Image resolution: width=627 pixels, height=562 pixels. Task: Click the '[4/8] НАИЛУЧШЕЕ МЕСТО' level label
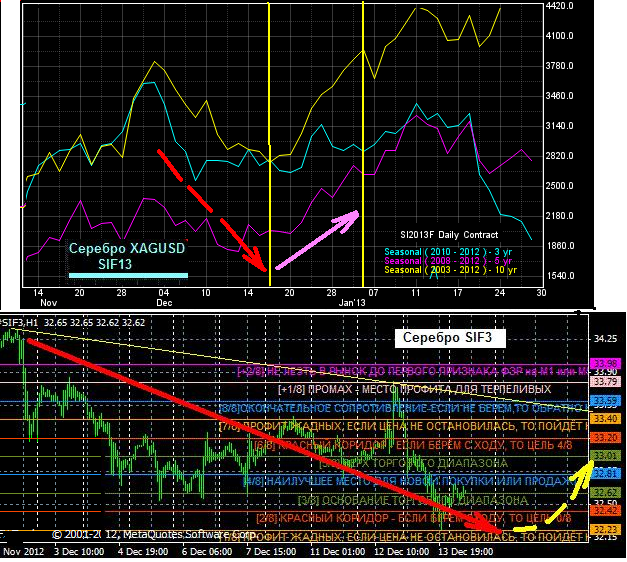(409, 481)
